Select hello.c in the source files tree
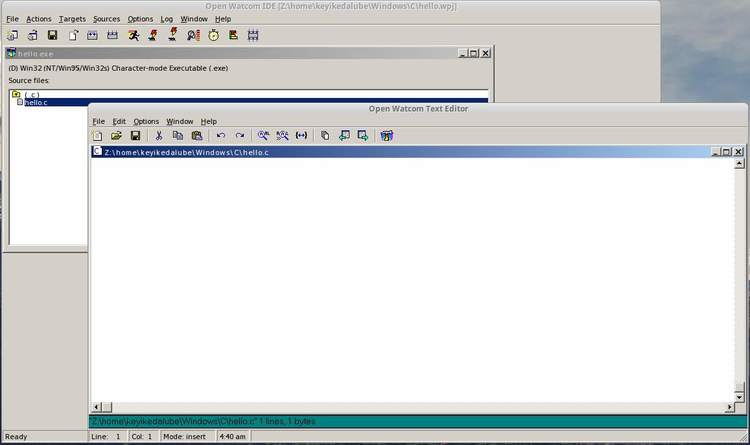Image resolution: width=750 pixels, height=445 pixels. 36,102
